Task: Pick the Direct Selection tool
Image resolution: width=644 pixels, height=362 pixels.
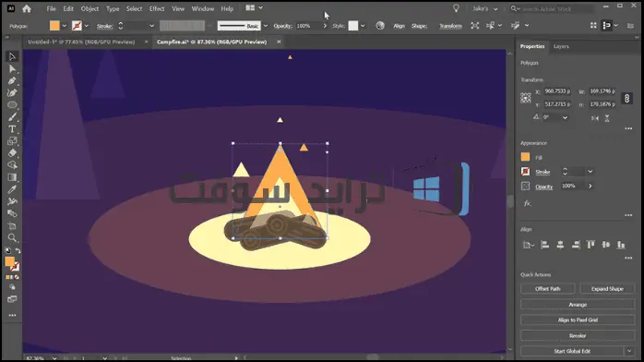Action: (x=12, y=68)
